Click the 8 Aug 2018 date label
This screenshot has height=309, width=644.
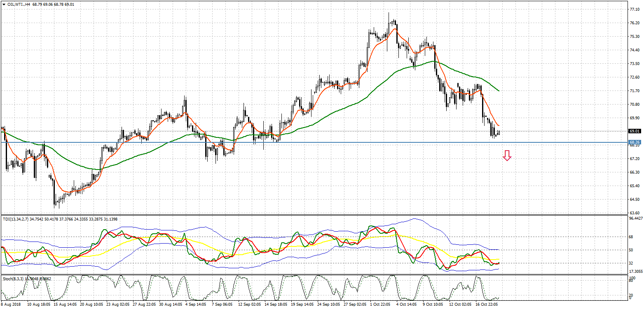[11, 305]
